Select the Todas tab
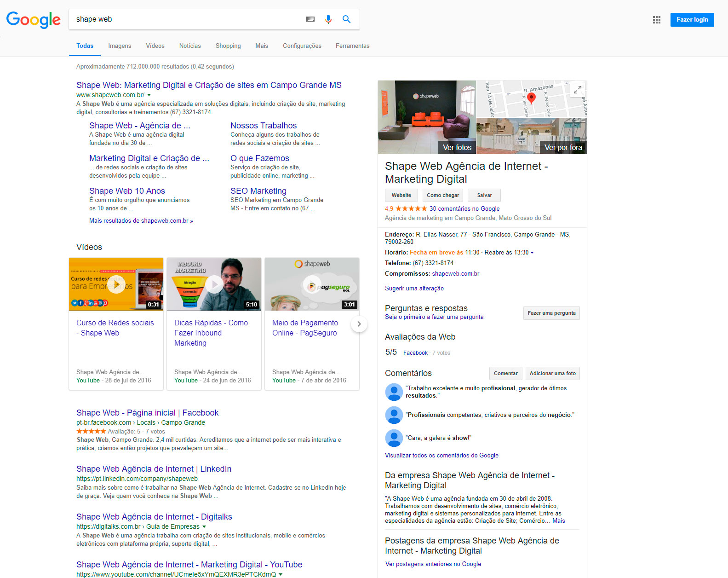Image resolution: width=728 pixels, height=578 pixels. 85,46
